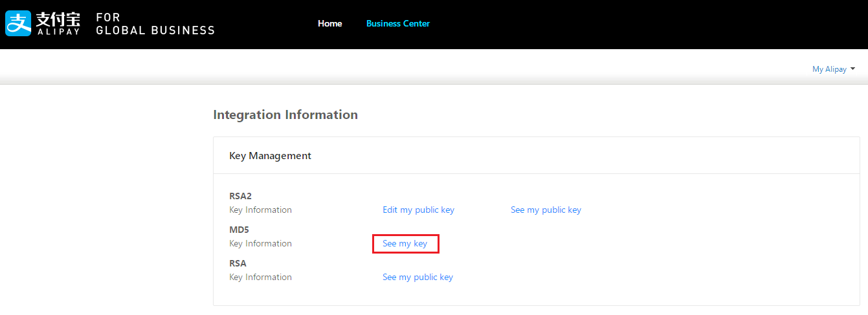The width and height of the screenshot is (868, 315).
Task: Click Key Information under RSA2
Action: [x=260, y=210]
